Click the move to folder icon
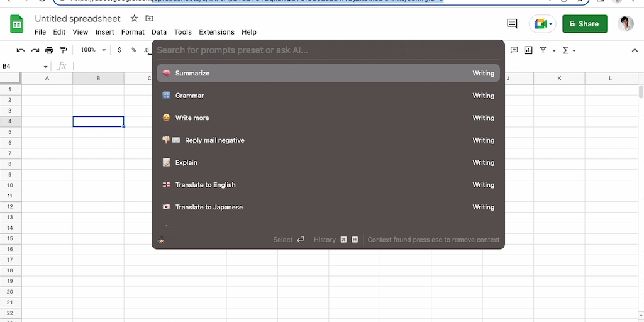The width and height of the screenshot is (644, 322). 149,19
